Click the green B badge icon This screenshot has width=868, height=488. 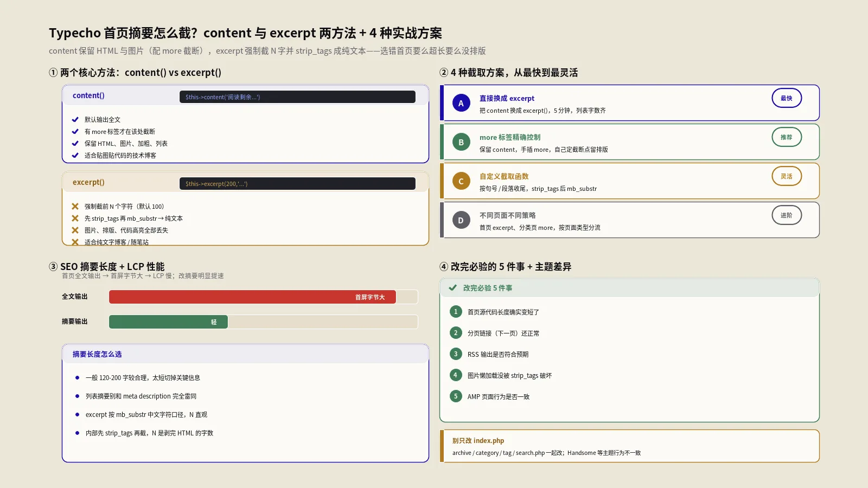[x=461, y=142]
